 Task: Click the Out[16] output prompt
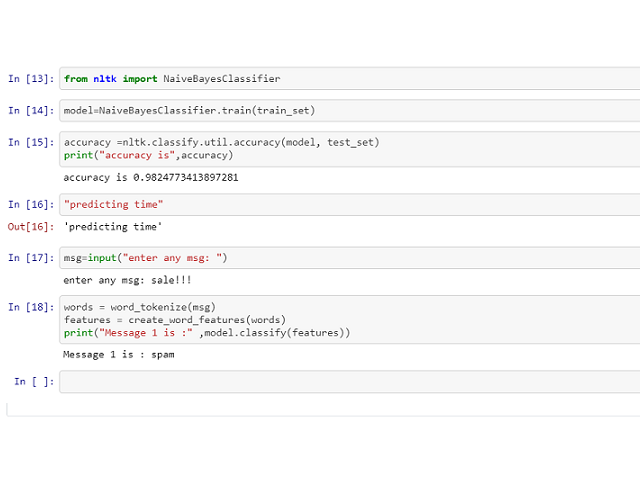click(x=31, y=227)
